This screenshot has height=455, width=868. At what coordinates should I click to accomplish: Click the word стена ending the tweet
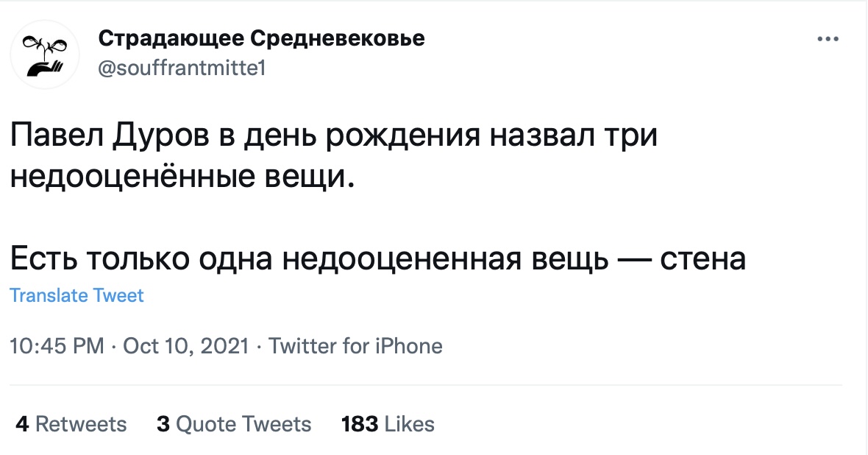point(703,259)
